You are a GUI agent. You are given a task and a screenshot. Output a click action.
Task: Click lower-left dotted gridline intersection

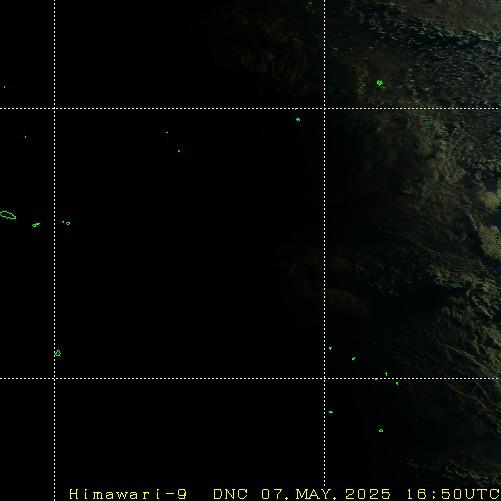click(54, 378)
